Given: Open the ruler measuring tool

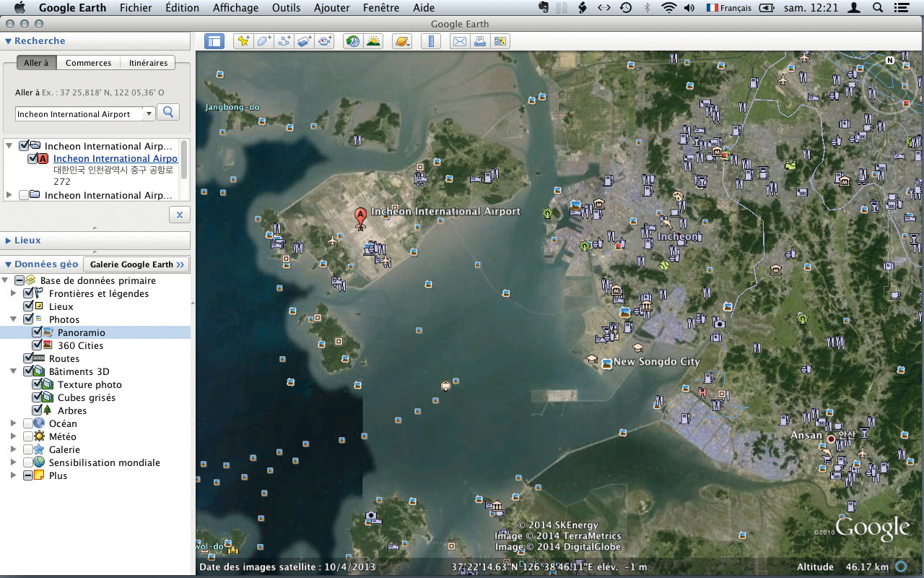Looking at the screenshot, I should (x=431, y=41).
